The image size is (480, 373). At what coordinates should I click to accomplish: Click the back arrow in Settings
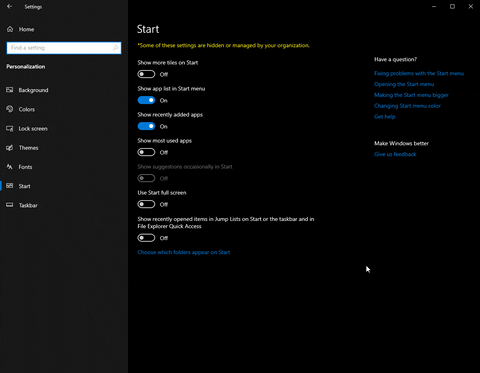point(9,6)
